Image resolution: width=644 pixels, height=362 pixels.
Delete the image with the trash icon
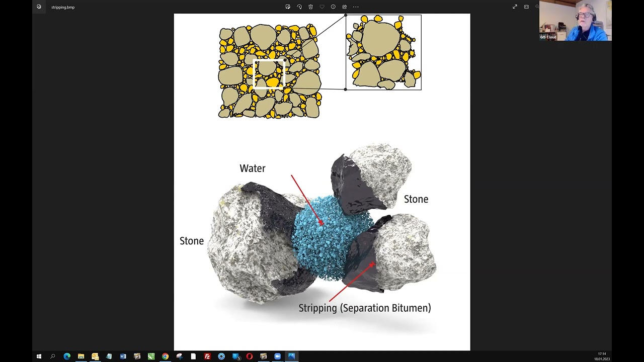point(310,7)
